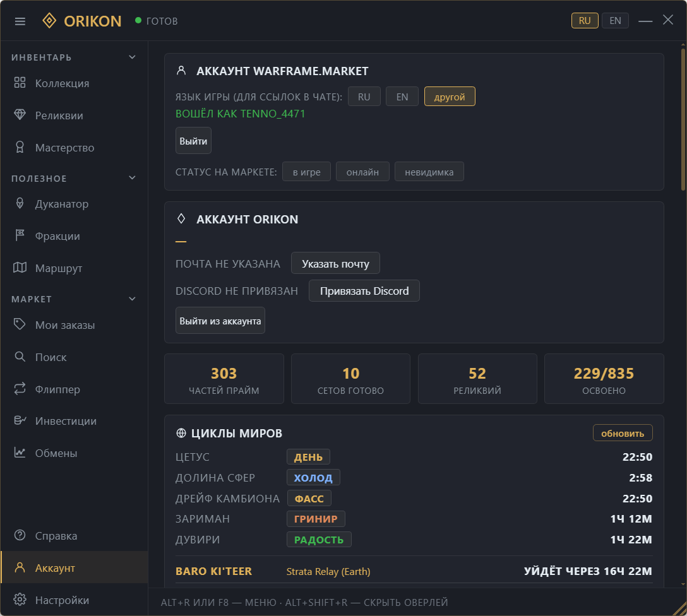Click the РАДОСТЬ badge for Дувири
Image resolution: width=687 pixels, height=616 pixels.
point(319,540)
